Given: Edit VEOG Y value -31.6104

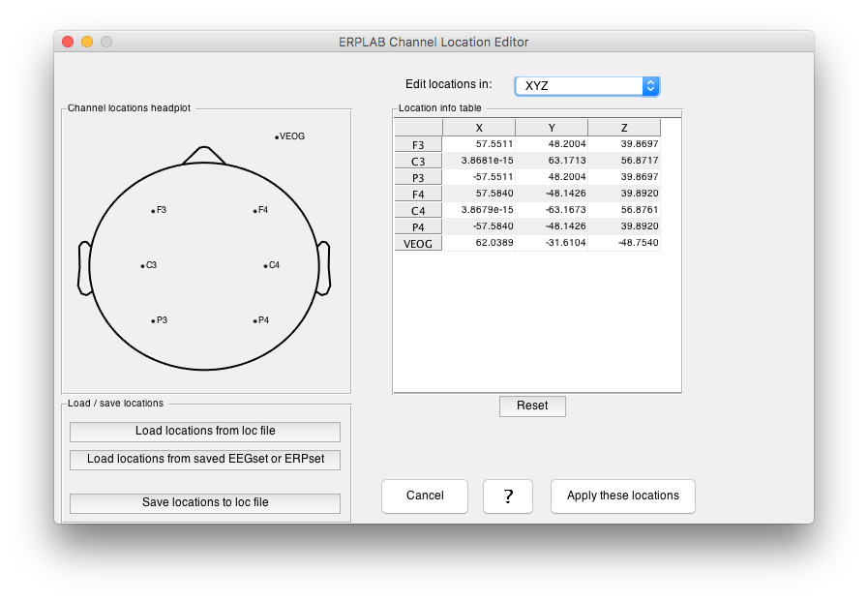Looking at the screenshot, I should pyautogui.click(x=552, y=242).
